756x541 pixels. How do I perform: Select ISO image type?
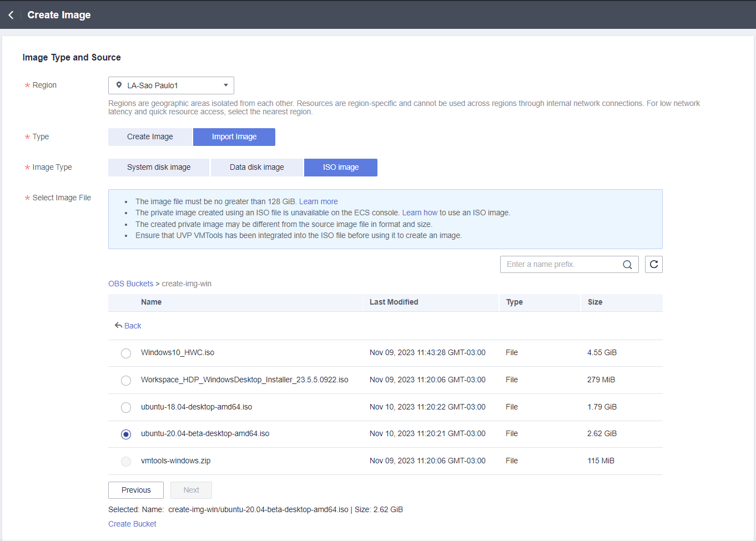coord(341,168)
